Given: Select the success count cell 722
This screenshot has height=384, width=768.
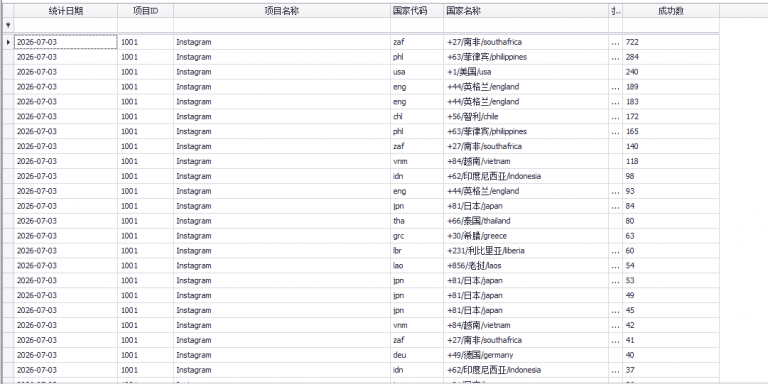Looking at the screenshot, I should [x=671, y=42].
